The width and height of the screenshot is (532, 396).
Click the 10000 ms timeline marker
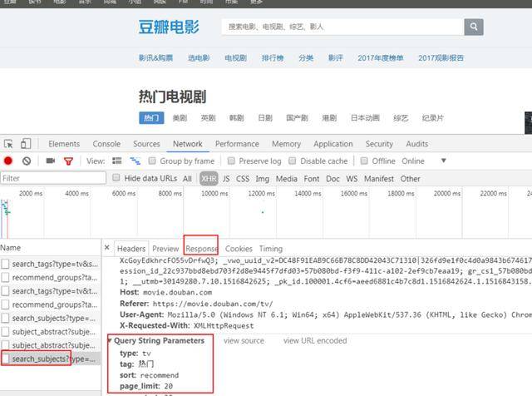[214, 193]
